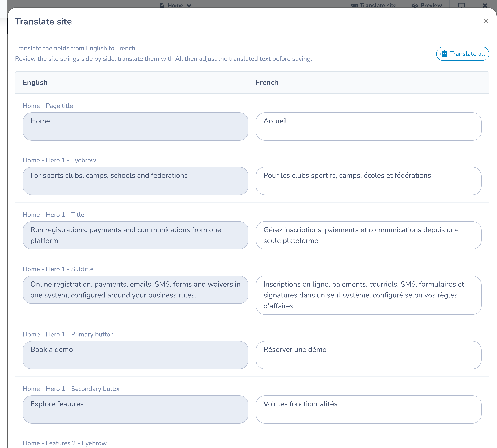Click the Preview button in top bar
The image size is (497, 448).
tap(427, 5)
